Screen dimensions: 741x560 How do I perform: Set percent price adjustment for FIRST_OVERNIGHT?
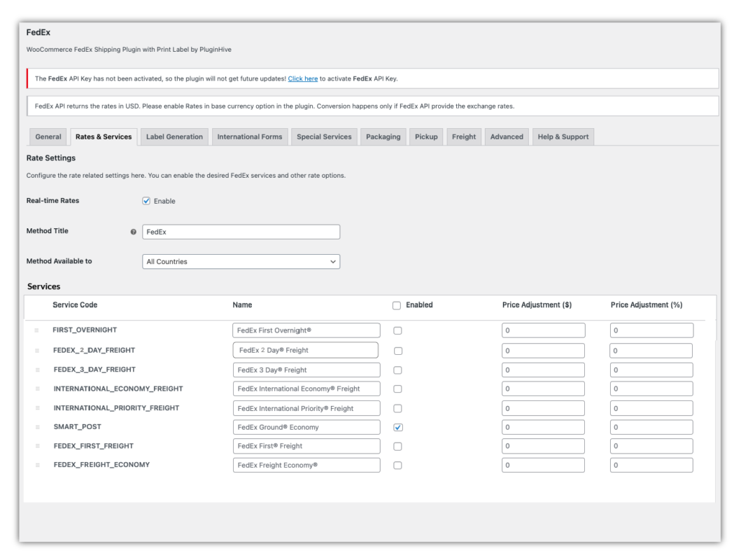(651, 330)
